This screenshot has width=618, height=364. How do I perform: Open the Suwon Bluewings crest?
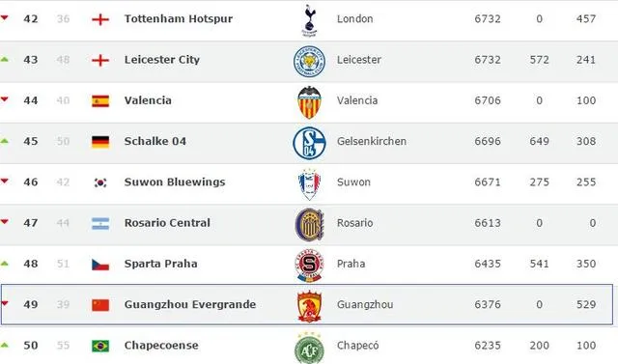click(309, 184)
